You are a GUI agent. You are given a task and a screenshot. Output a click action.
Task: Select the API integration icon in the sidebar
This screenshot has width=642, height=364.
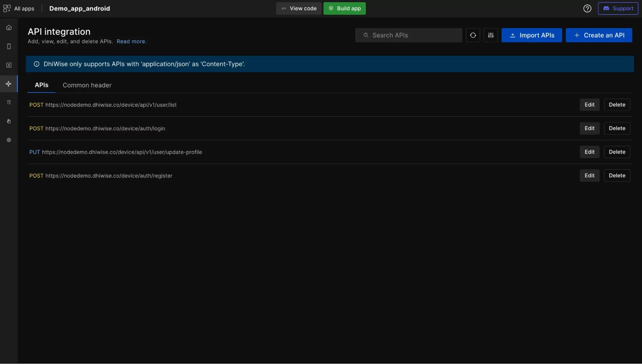tap(9, 84)
